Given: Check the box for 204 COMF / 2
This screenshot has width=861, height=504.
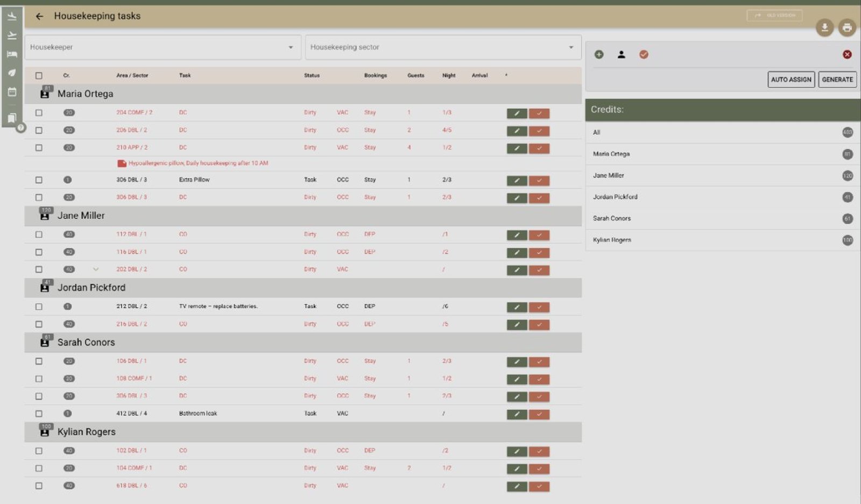Looking at the screenshot, I should pyautogui.click(x=39, y=113).
